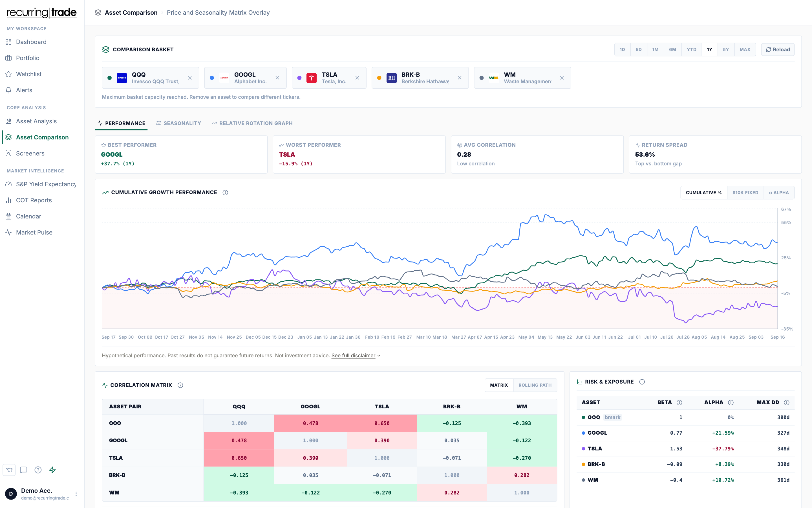Switch chart to CUMULATIVE % mode
Screen dimensions: 812x508
[x=704, y=192]
